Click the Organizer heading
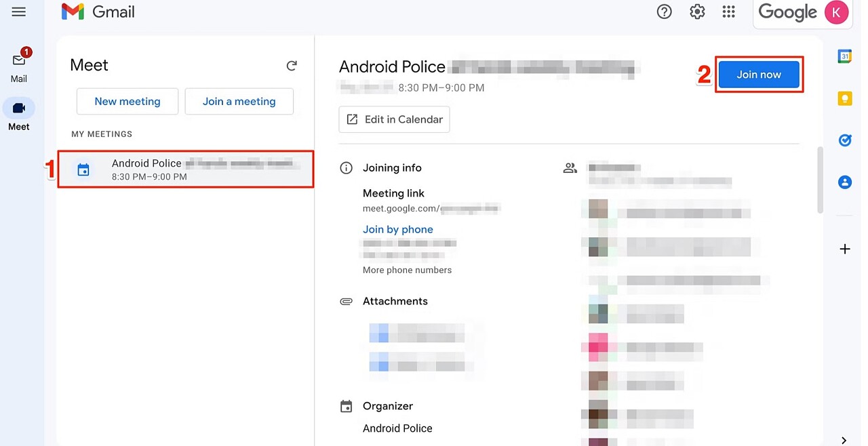Screen dimensions: 868x446 tap(388, 406)
